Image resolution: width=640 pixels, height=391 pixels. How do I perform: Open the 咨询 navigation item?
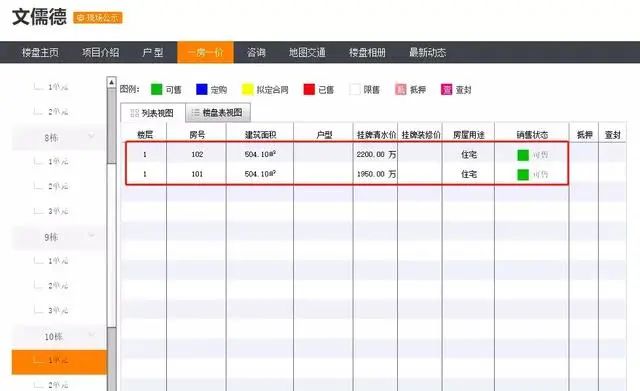pos(256,52)
